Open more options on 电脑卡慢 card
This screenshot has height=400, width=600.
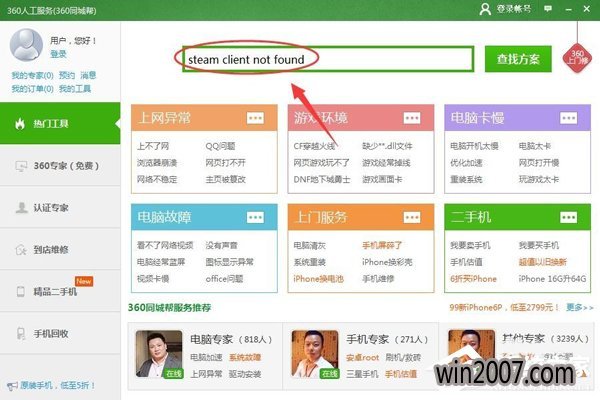[568, 118]
